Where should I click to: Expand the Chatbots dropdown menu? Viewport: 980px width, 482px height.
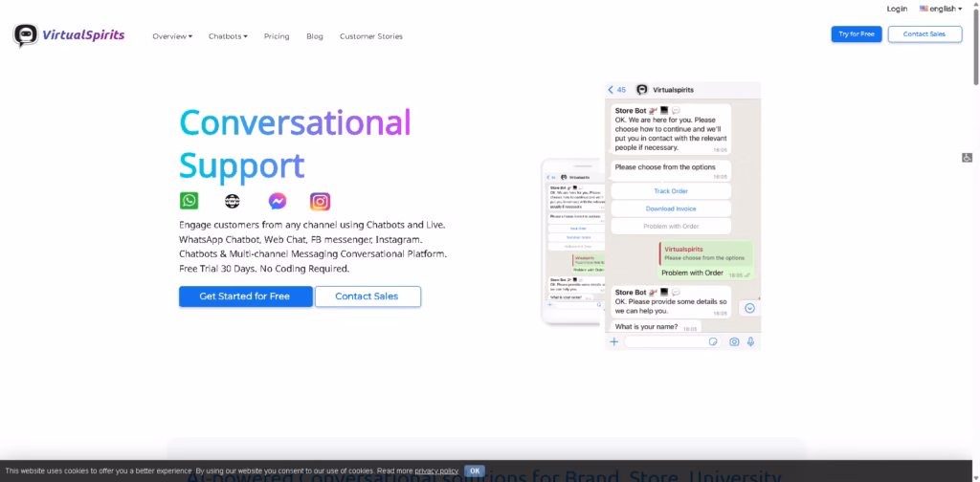click(x=228, y=36)
